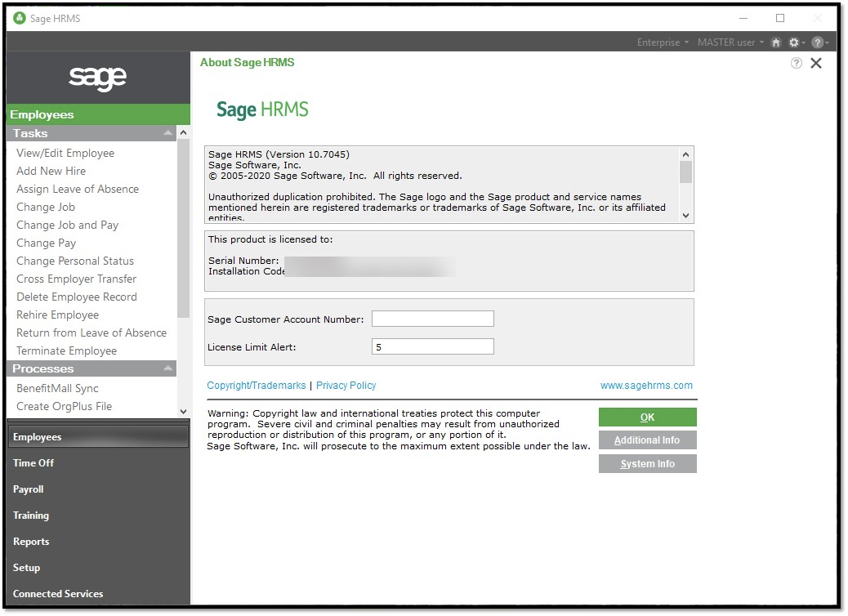Minimize the Sage HRMS window
The width and height of the screenshot is (848, 616).
743,19
